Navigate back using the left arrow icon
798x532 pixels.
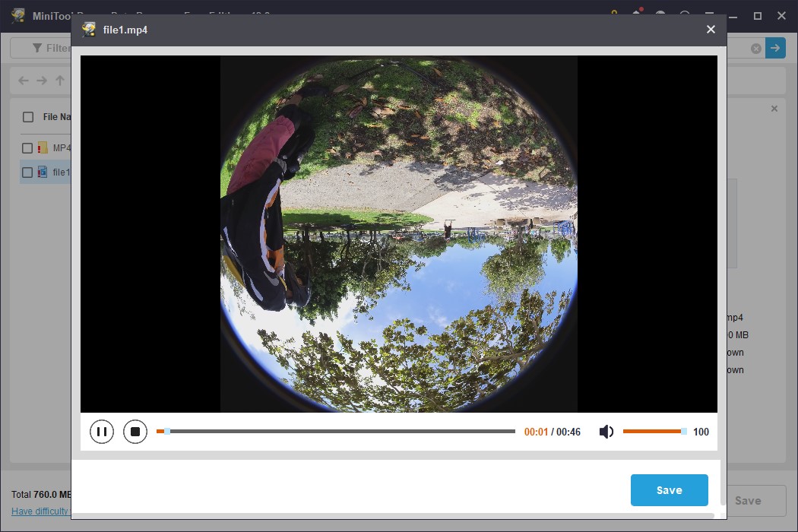23,80
